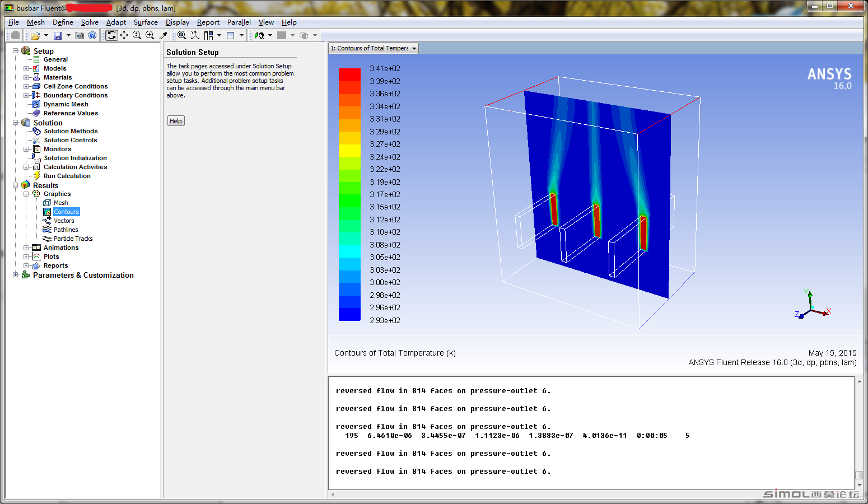The image size is (868, 504).
Task: Expand the Models tree node
Action: (x=26, y=68)
